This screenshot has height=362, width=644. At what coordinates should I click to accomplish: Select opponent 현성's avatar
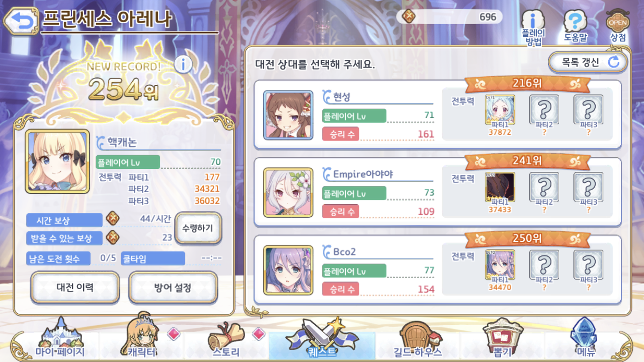288,115
